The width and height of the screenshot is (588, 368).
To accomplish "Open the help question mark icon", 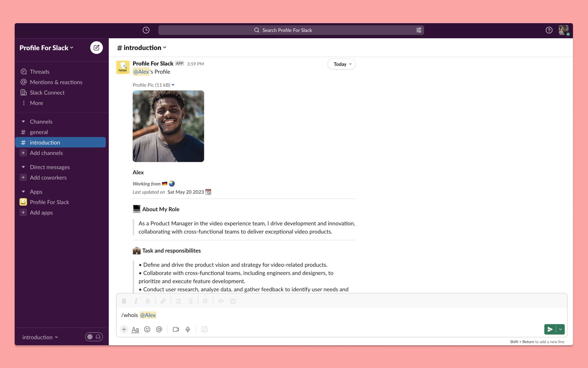I will pyautogui.click(x=549, y=30).
